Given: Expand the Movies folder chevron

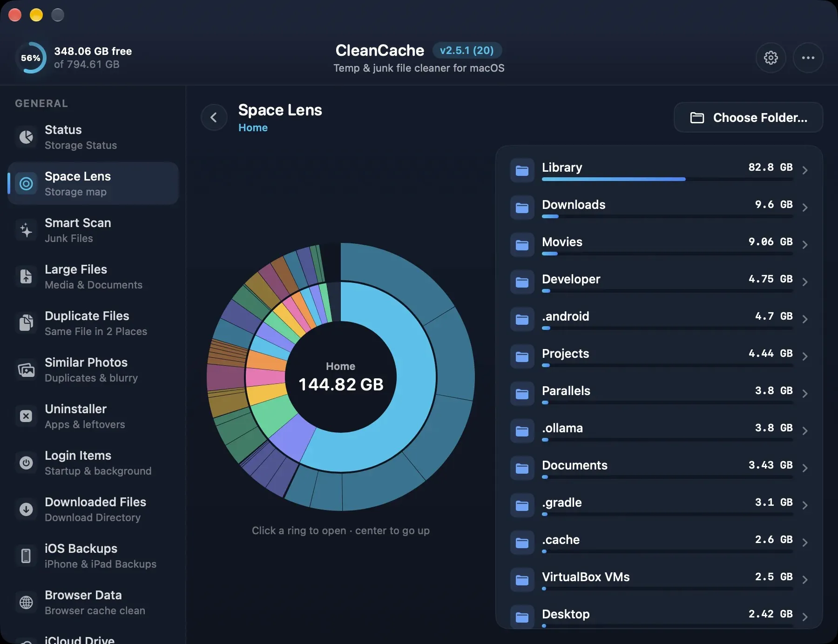Looking at the screenshot, I should [805, 245].
